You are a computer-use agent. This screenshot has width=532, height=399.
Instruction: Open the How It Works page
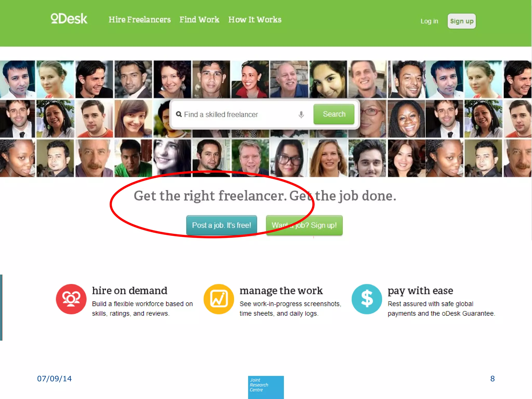click(255, 20)
